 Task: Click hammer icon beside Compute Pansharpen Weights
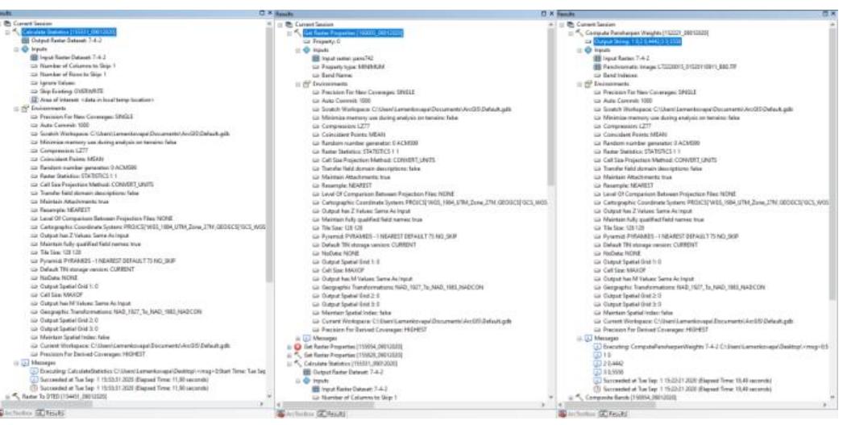pyautogui.click(x=579, y=33)
